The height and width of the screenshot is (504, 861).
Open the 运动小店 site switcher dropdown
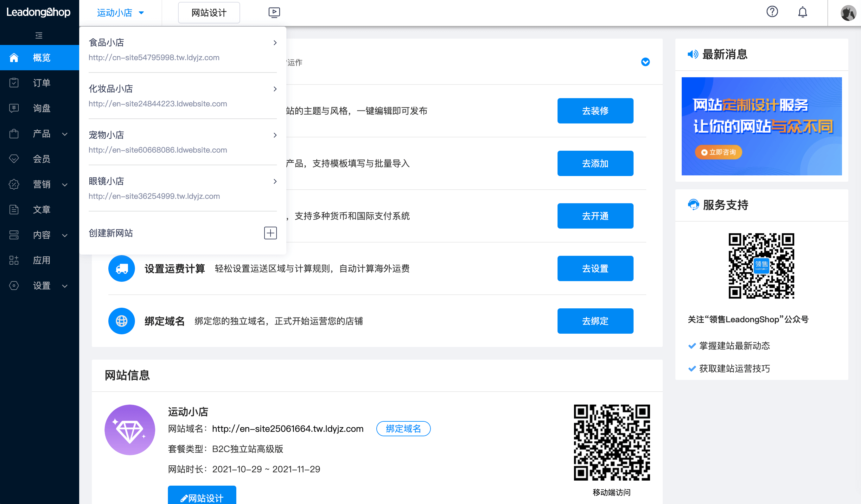(x=121, y=13)
